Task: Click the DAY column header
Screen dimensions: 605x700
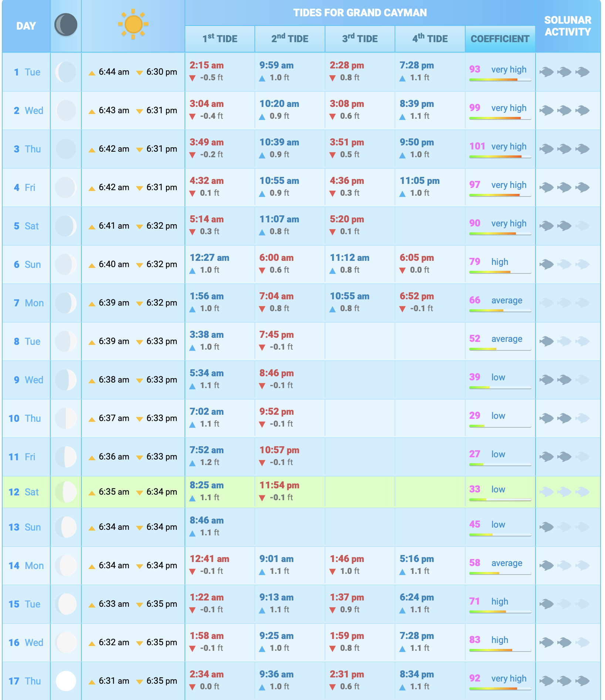Action: 26,26
